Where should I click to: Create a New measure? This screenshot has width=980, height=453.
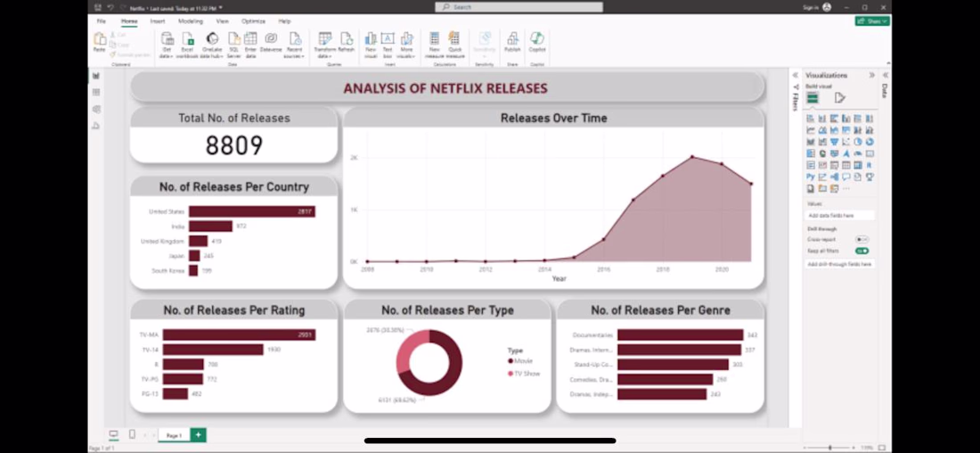(x=435, y=45)
